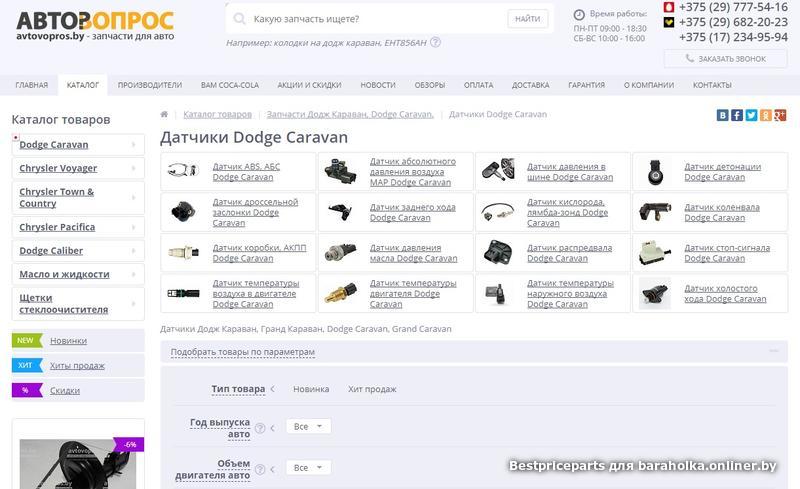Toggle the Новинка product type filter
Image resolution: width=800 pixels, height=489 pixels.
point(311,389)
